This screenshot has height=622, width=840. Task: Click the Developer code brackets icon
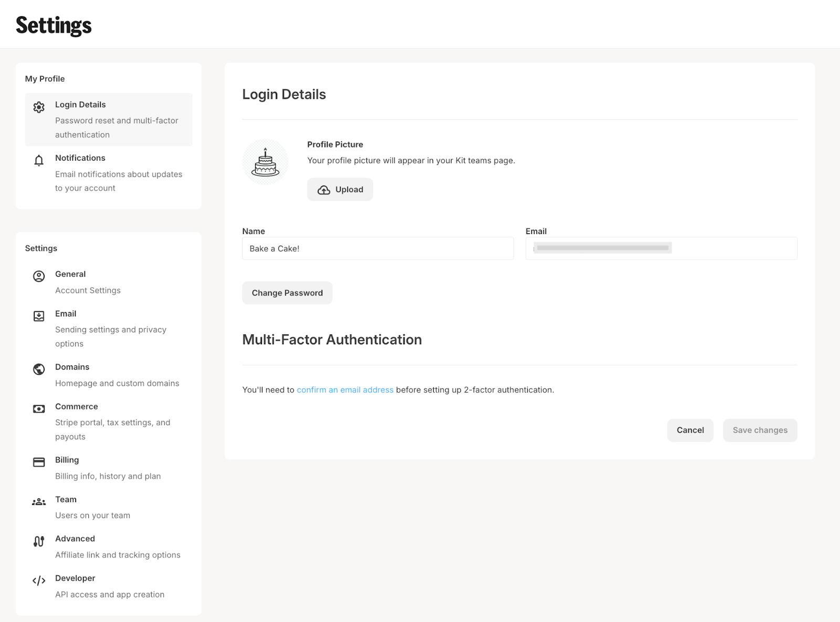39,581
